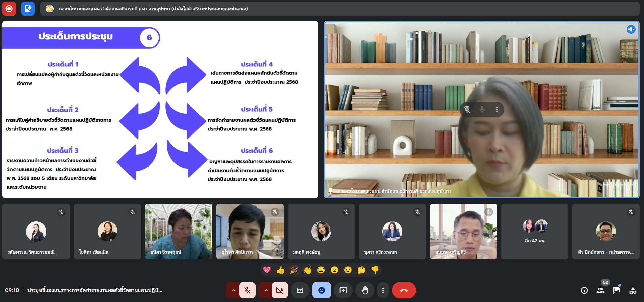
Task: Turn on closed captions
Action: coord(300,290)
